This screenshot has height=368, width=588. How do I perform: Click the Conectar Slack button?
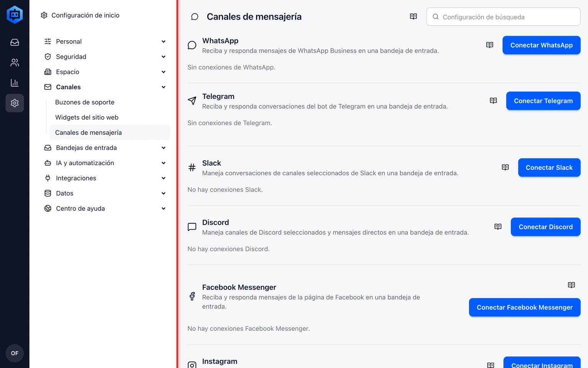tap(549, 168)
